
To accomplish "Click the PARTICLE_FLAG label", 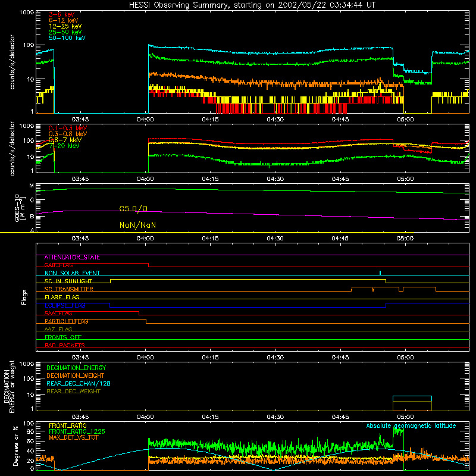I will click(x=67, y=321).
